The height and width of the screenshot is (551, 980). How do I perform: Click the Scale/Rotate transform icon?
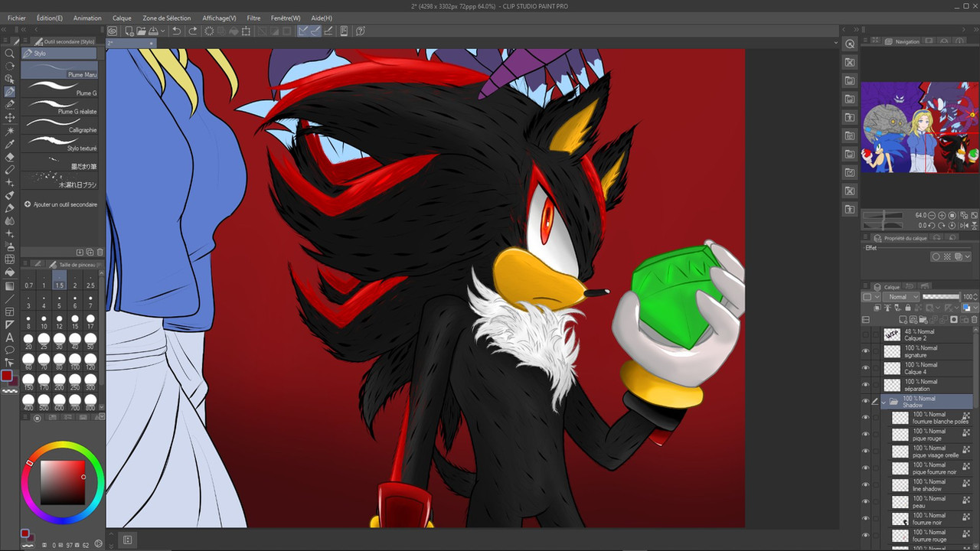pos(246,31)
